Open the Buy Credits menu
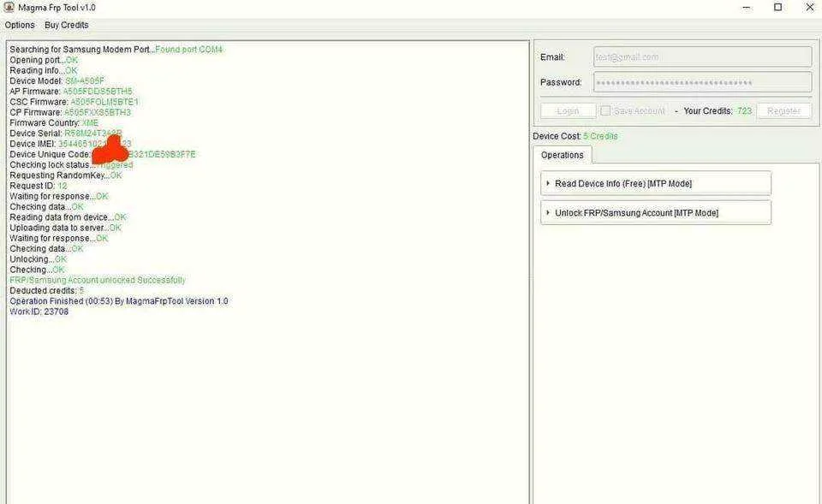This screenshot has height=504, width=822. pyautogui.click(x=67, y=25)
